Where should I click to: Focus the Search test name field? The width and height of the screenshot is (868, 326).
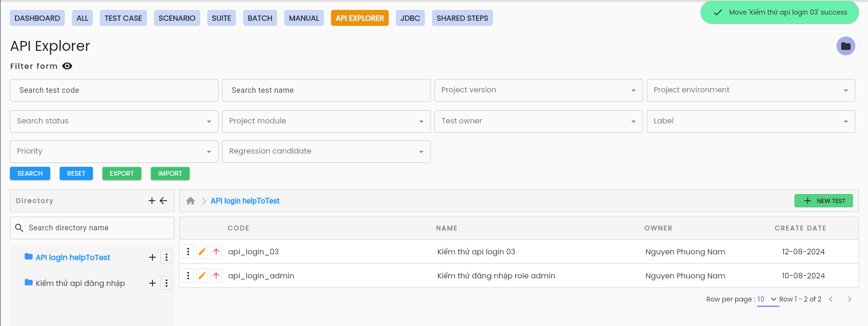coord(326,90)
